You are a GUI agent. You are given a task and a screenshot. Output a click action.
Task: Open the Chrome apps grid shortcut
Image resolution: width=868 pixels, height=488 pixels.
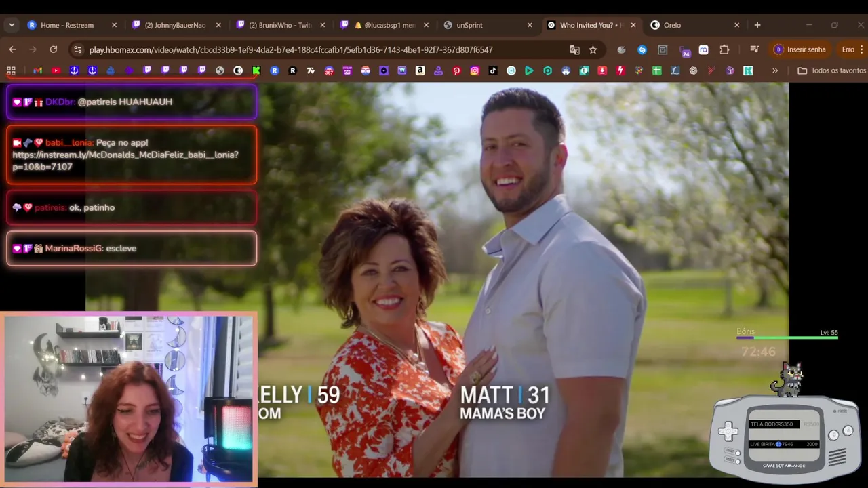[x=11, y=70]
